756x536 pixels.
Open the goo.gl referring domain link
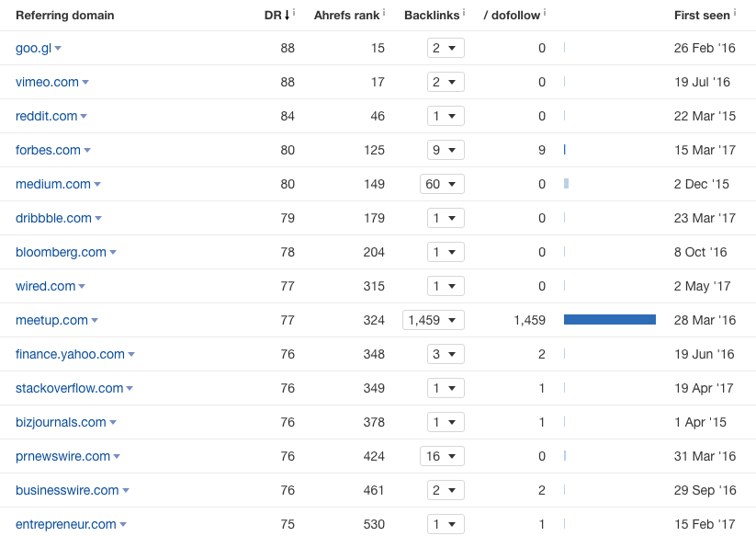point(33,48)
